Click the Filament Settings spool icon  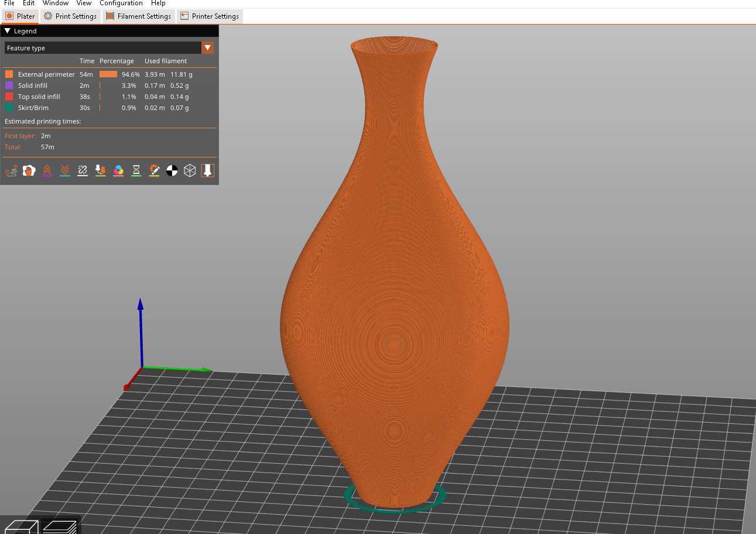pyautogui.click(x=110, y=16)
